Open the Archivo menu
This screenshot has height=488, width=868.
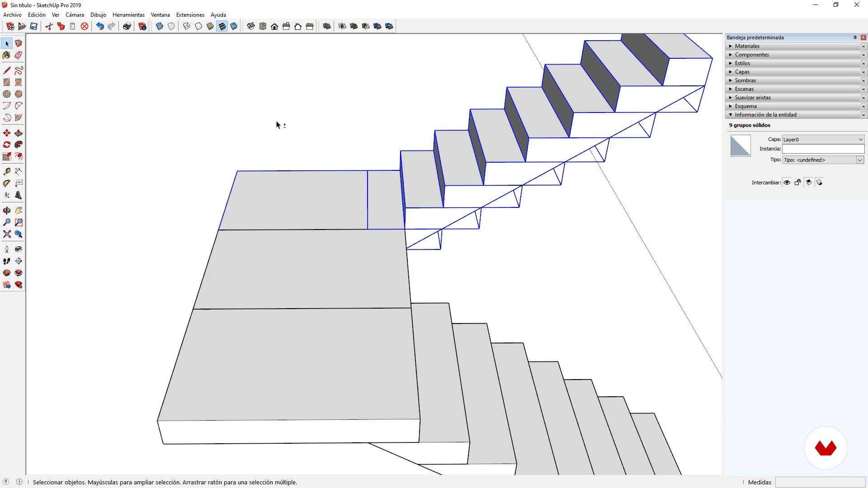coord(12,15)
